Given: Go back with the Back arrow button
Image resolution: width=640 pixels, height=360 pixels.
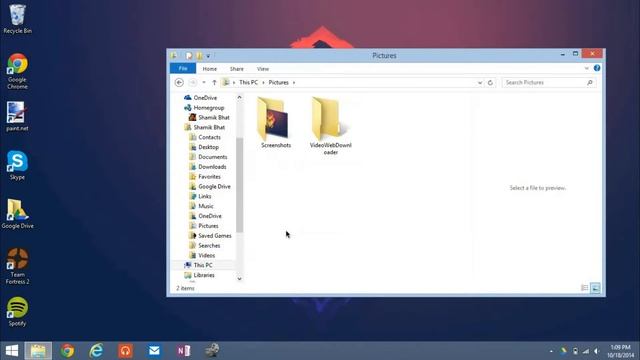Looking at the screenshot, I should tap(179, 82).
